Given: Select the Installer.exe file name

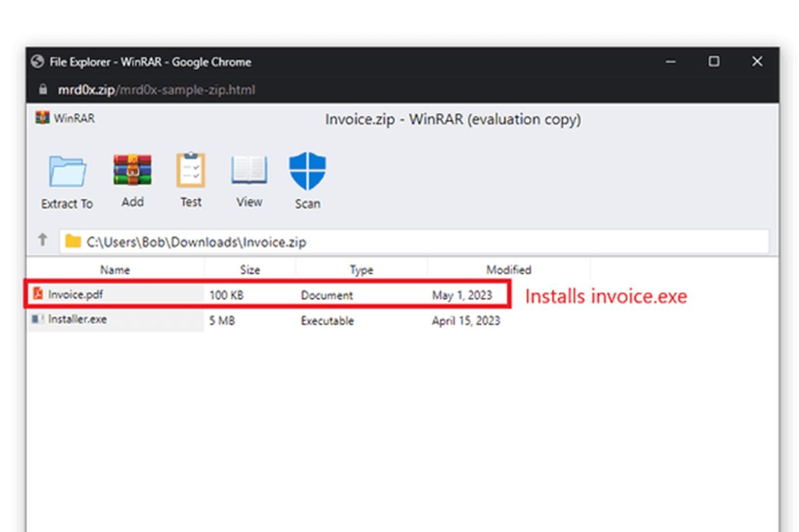Looking at the screenshot, I should pos(77,320).
